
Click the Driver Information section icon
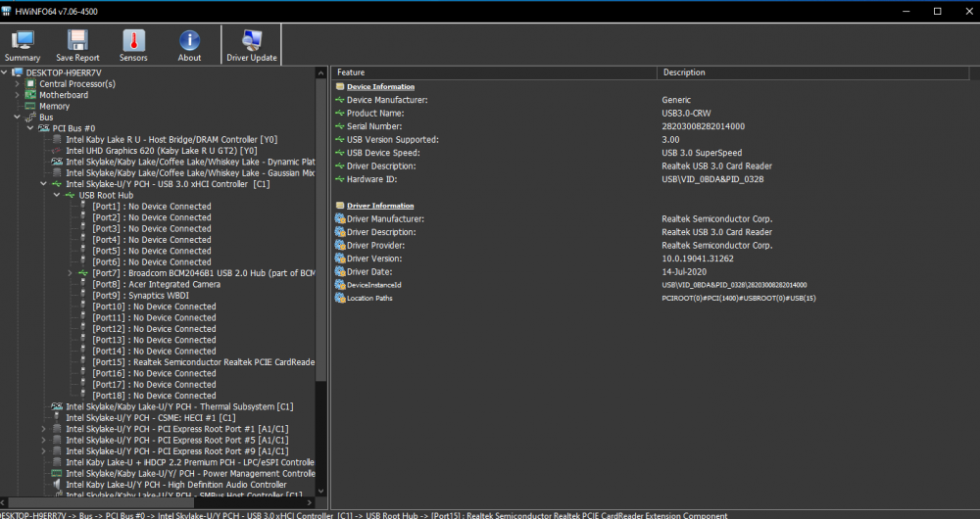tap(340, 206)
